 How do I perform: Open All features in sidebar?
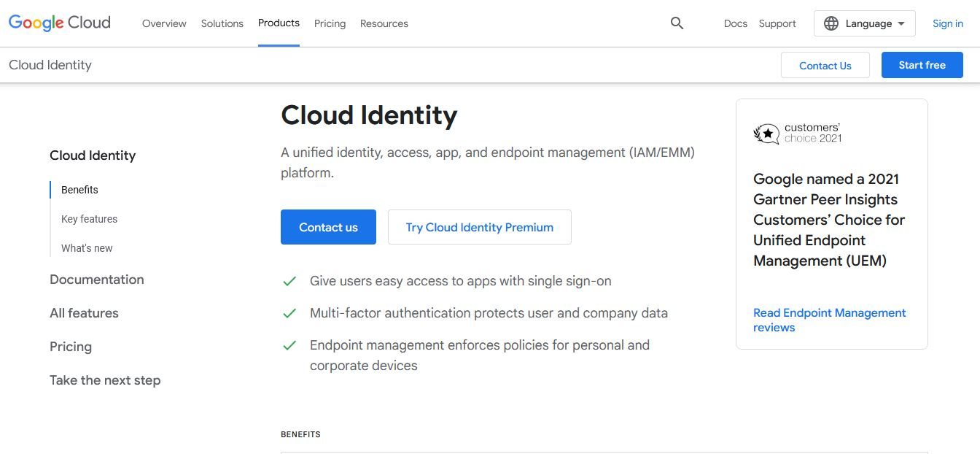[x=84, y=313]
